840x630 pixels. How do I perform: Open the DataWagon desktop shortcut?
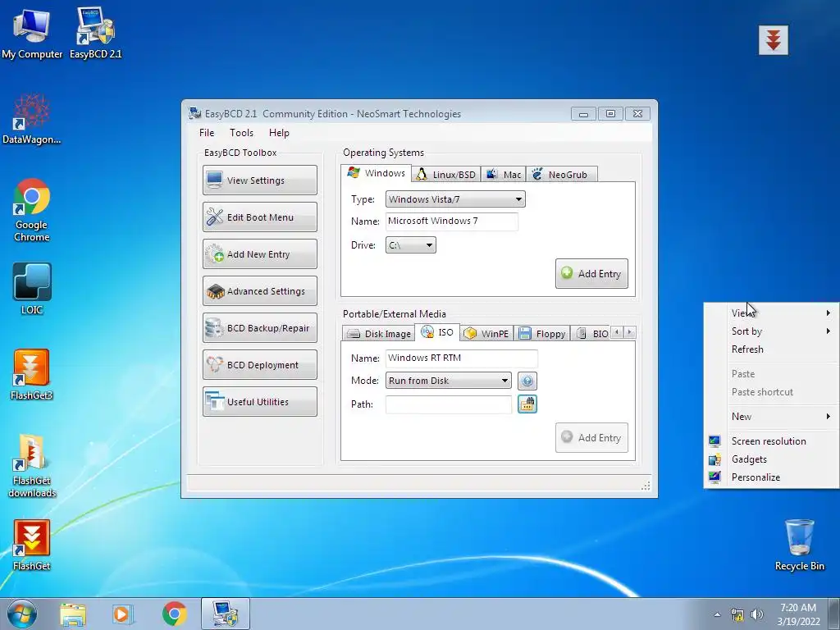click(32, 119)
